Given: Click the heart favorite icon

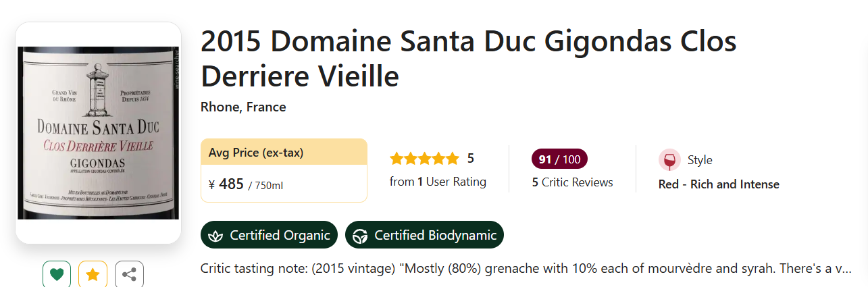Looking at the screenshot, I should (57, 275).
